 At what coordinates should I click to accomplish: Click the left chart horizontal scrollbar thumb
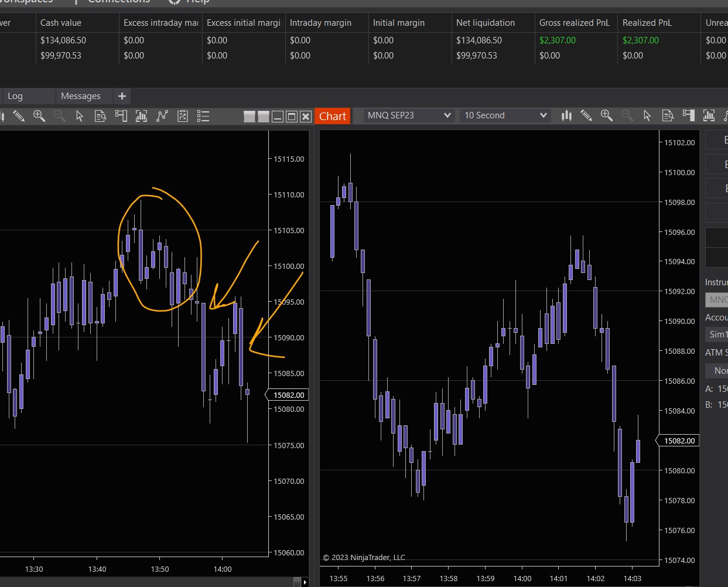coord(297,582)
